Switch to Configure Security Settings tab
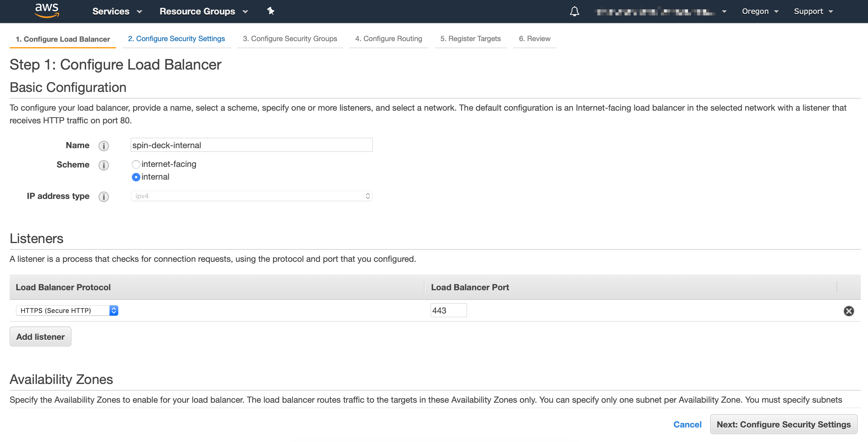 tap(176, 39)
